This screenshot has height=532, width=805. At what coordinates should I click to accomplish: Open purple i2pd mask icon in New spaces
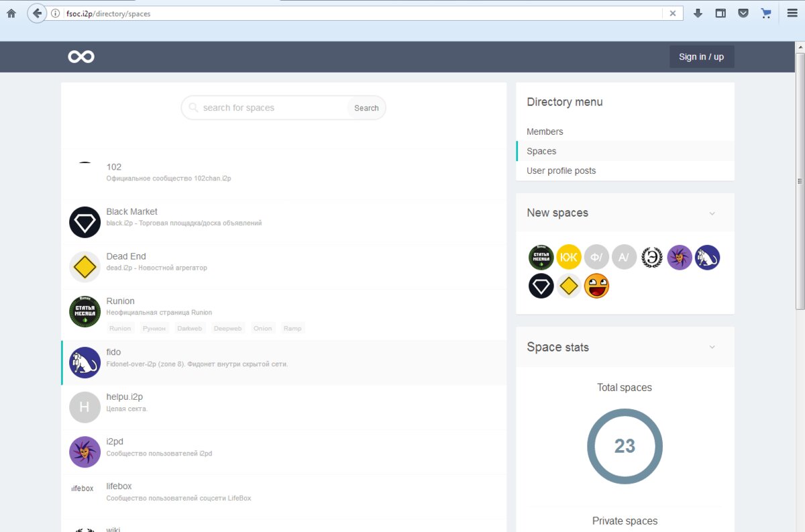(x=680, y=258)
